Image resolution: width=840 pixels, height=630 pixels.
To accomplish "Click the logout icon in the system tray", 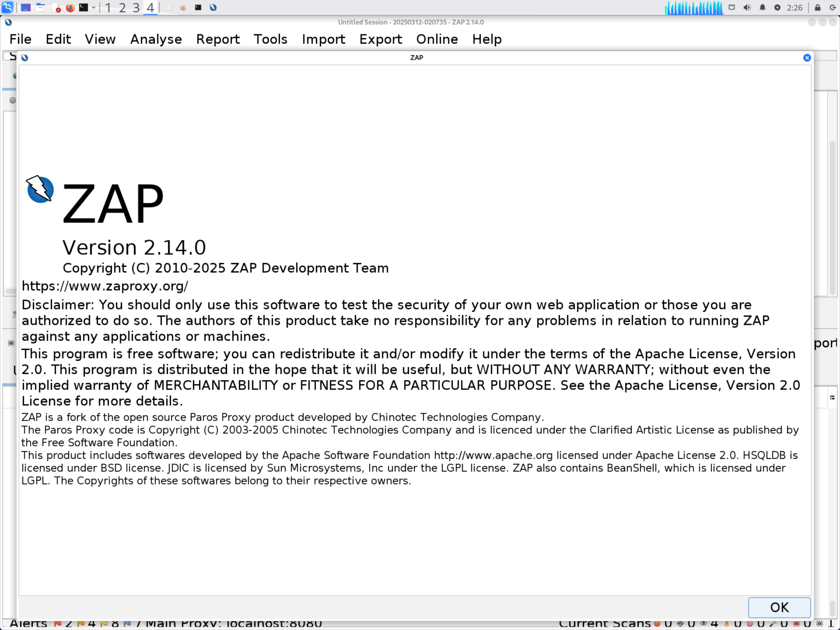I will click(832, 7).
